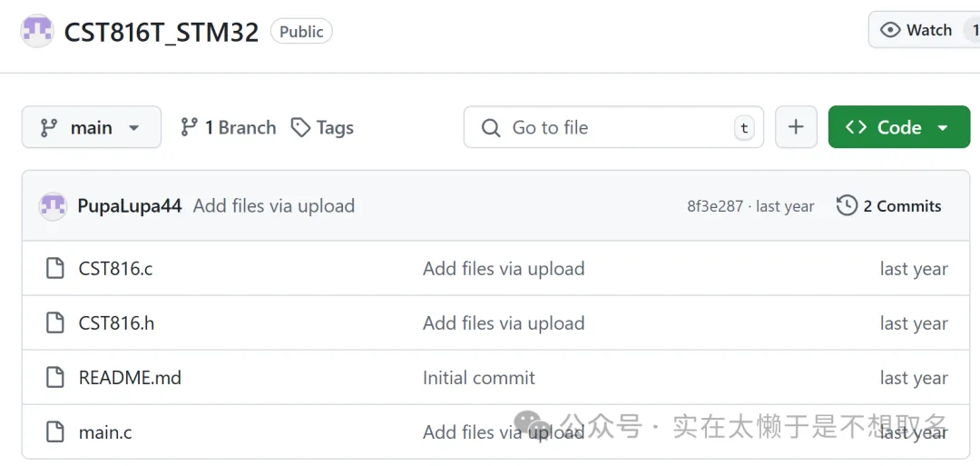The image size is (980, 466).
Task: Click the file icon next to CST816.c
Action: point(55,268)
